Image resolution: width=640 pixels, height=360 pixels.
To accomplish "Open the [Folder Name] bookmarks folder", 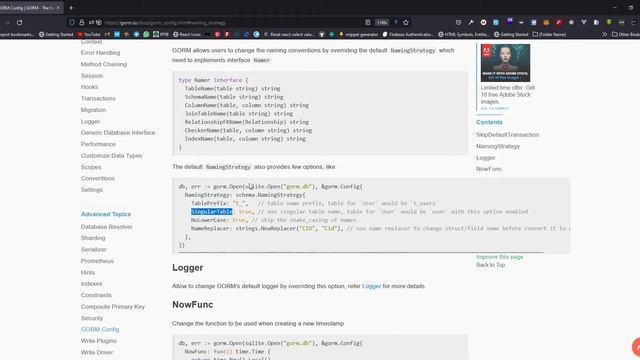I will pyautogui.click(x=549, y=34).
